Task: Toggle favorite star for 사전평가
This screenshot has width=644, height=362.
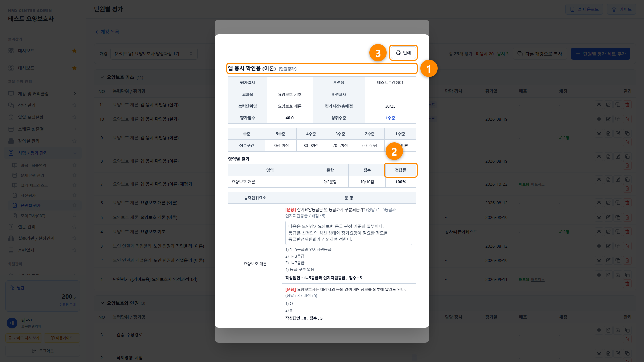Action: 74,195
